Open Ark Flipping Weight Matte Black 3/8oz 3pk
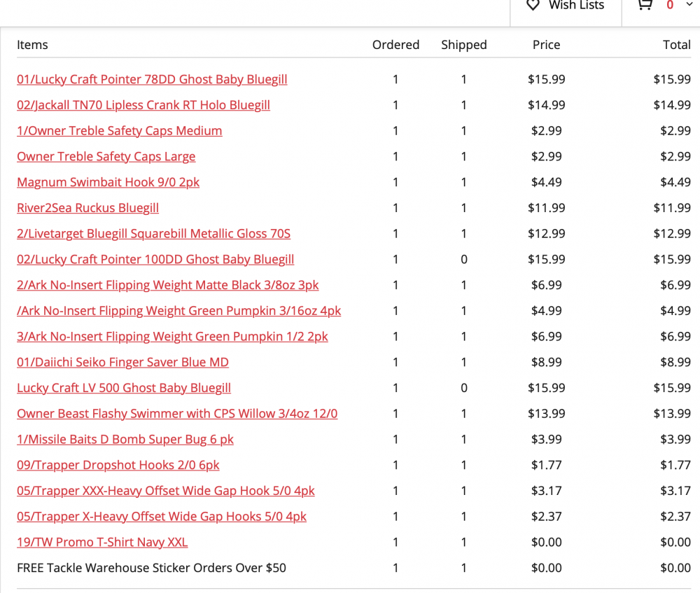Image resolution: width=700 pixels, height=593 pixels. 168,286
